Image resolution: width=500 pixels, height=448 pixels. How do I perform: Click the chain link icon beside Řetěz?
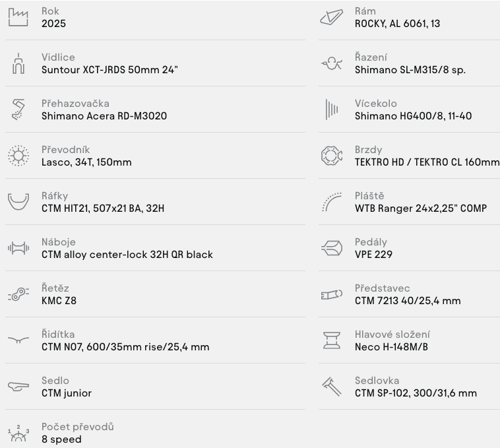18,294
